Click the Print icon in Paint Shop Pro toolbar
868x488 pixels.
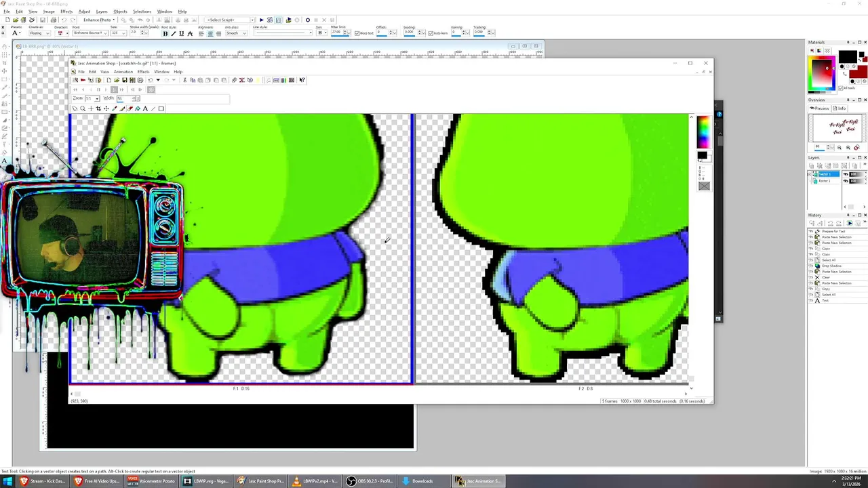(54, 20)
